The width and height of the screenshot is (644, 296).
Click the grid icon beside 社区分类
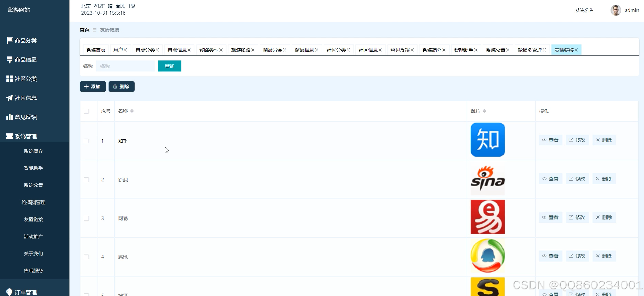tap(10, 79)
